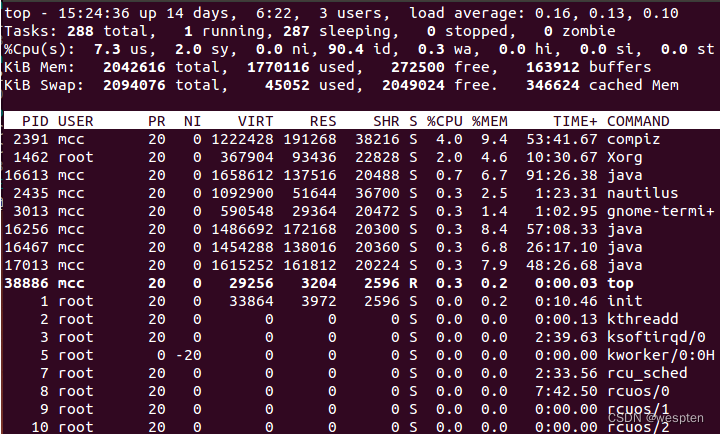The height and width of the screenshot is (435, 720).
Task: Click the SHR column header
Action: [x=386, y=121]
